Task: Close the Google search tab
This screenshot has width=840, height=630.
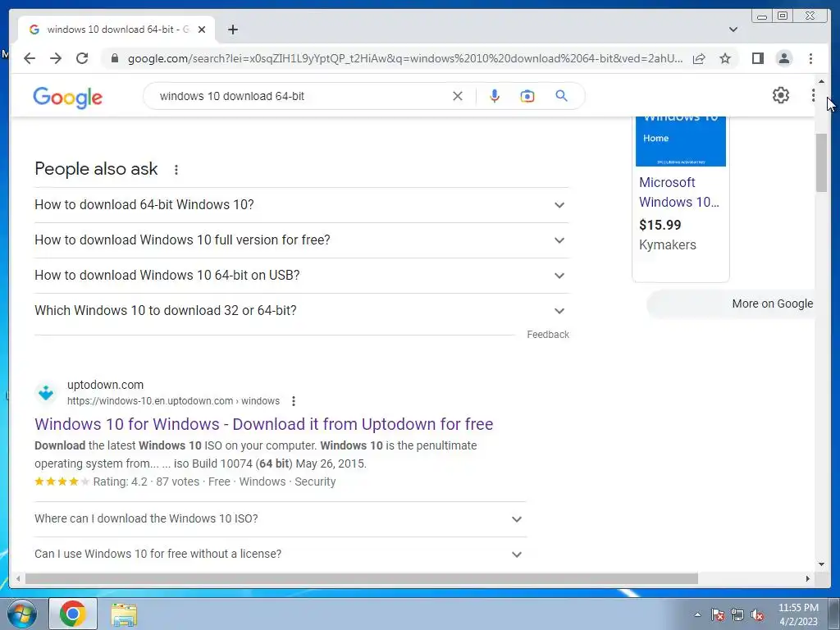Action: click(x=202, y=30)
